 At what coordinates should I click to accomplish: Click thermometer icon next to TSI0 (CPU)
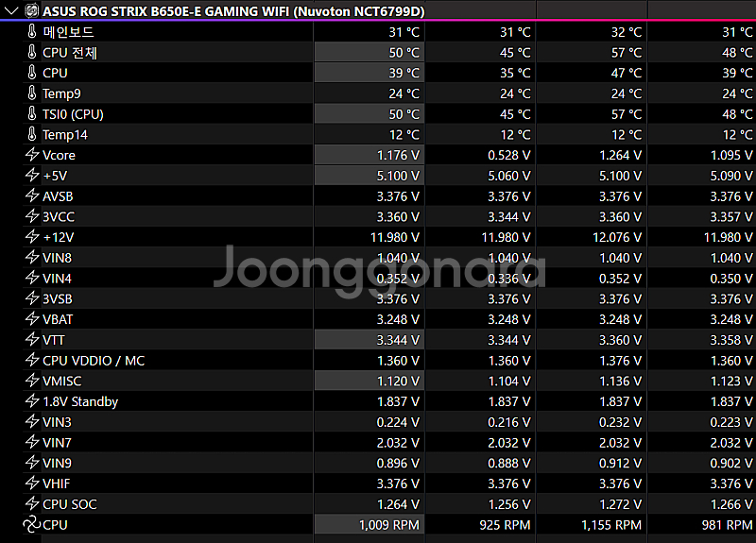click(32, 113)
